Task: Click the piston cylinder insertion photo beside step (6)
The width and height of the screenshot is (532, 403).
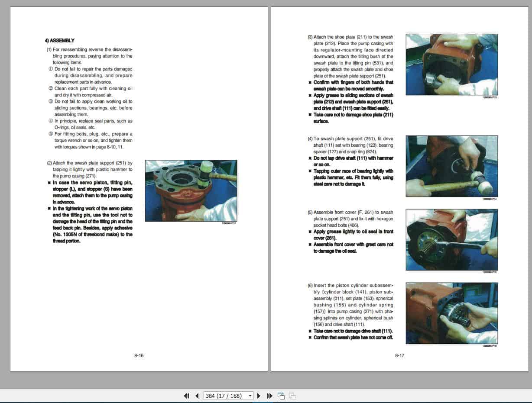Action: point(451,313)
